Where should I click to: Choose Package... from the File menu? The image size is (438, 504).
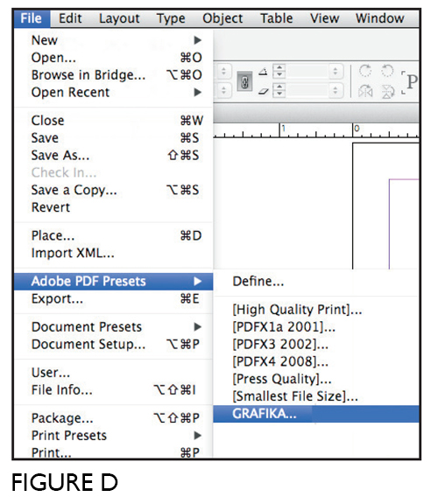point(114,418)
